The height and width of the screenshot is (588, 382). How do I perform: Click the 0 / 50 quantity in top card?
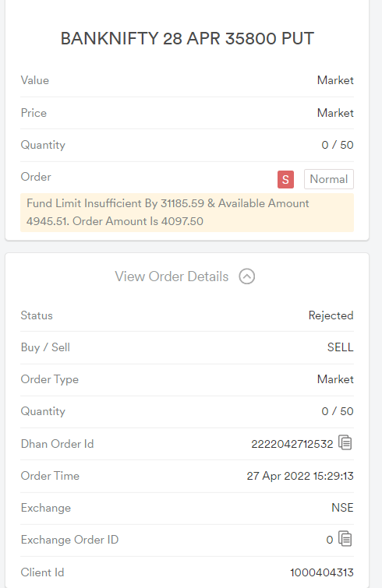pyautogui.click(x=338, y=145)
